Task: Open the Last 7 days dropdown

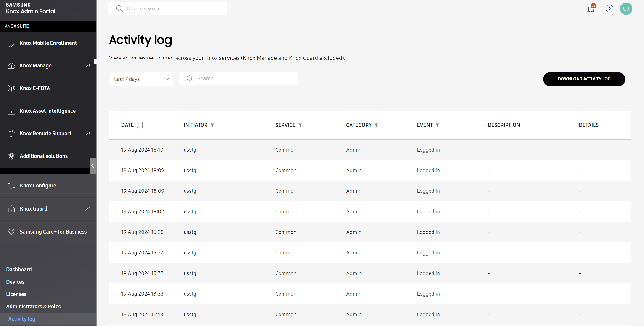Action: pos(141,79)
